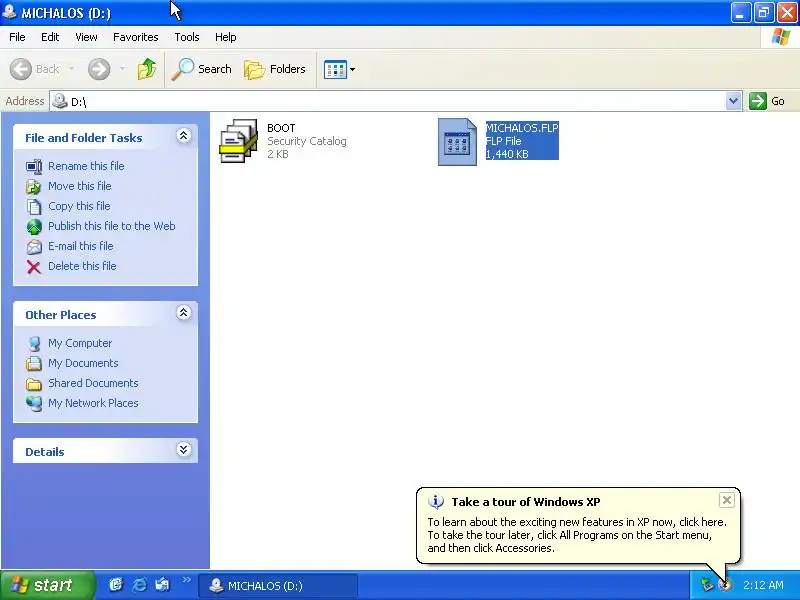Close the Windows XP tour balloon
The height and width of the screenshot is (600, 800).
coord(727,500)
